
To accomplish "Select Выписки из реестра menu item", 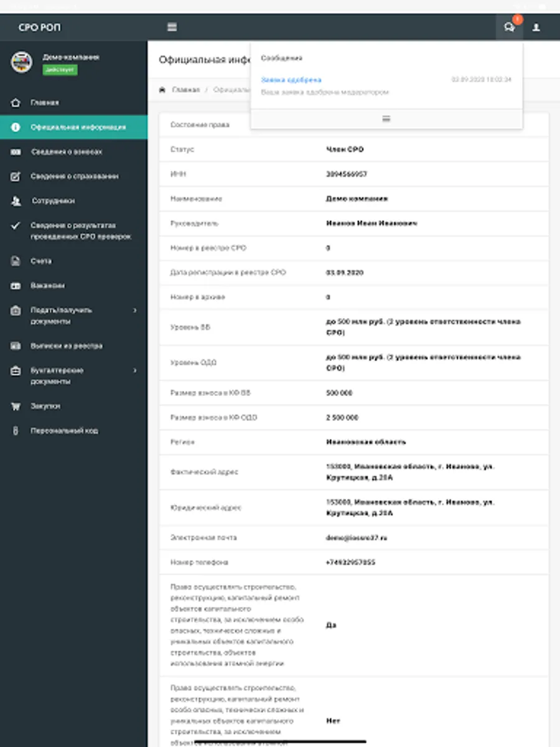I will click(67, 346).
